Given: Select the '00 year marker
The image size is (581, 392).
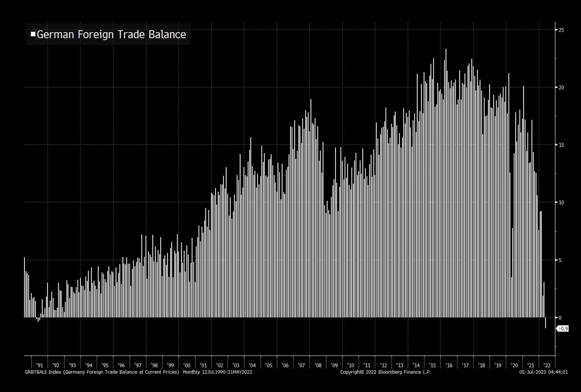Looking at the screenshot, I should tap(187, 365).
